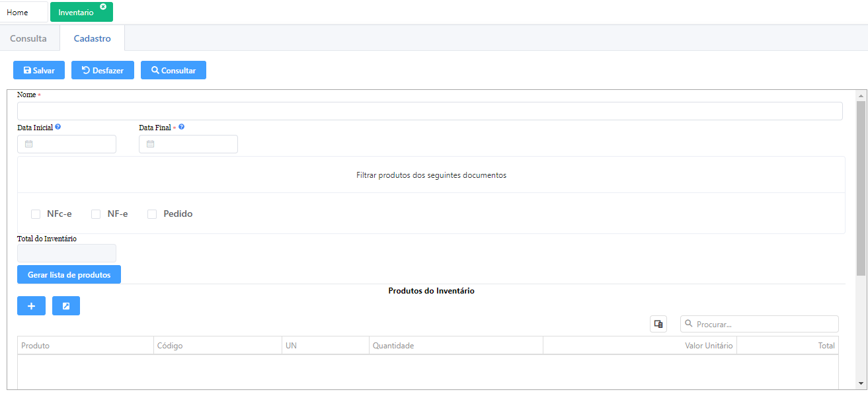Click the Data Inicial help icon
This screenshot has width=868, height=394.
click(58, 127)
